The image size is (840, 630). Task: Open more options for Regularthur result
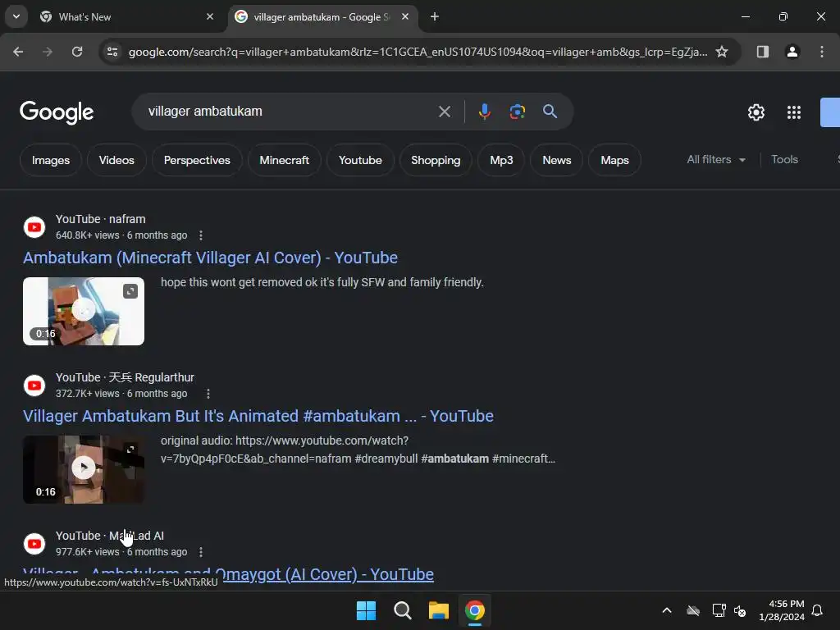[x=208, y=394]
